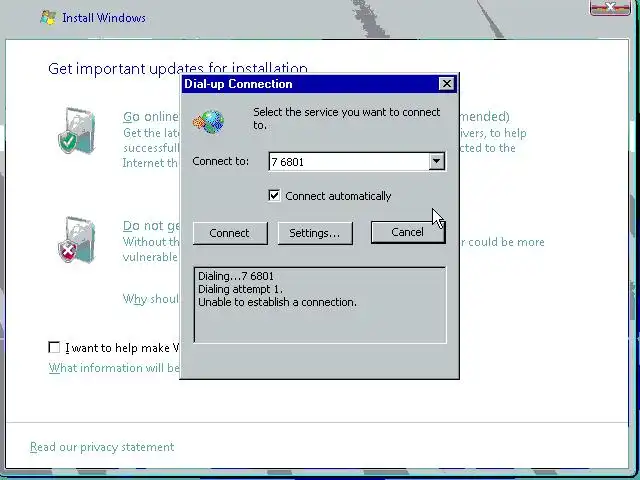Tick the I want to help make Windows checkbox
640x480 pixels.
click(x=54, y=347)
